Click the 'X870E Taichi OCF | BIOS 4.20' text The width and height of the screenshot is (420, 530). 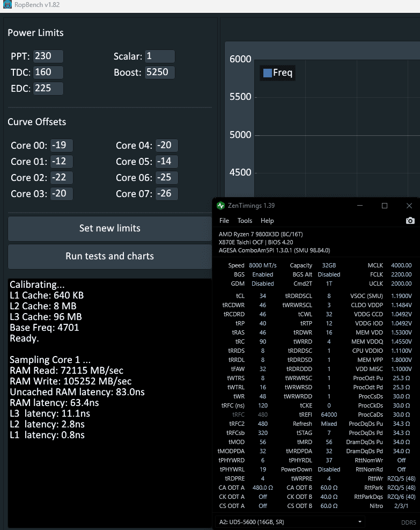pos(256,242)
